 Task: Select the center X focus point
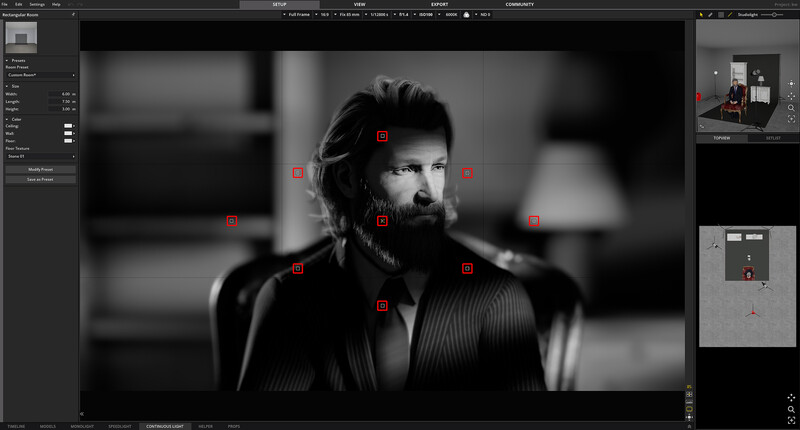tap(382, 221)
